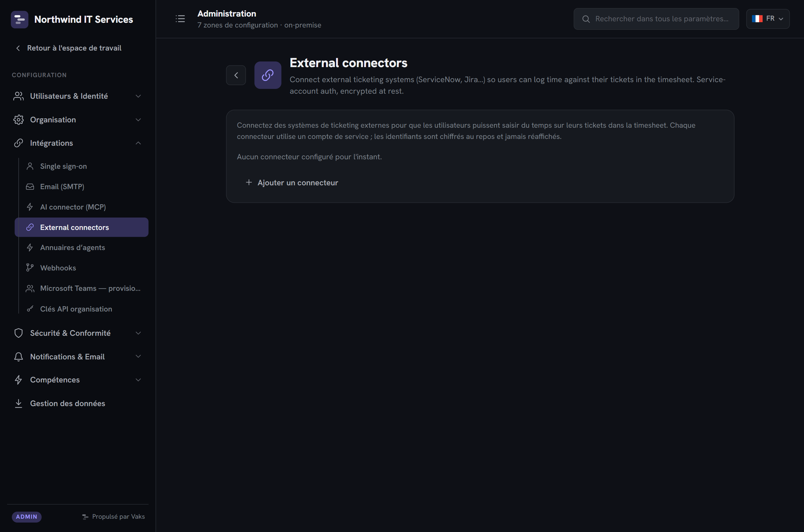Click the ADMIN badge
This screenshot has width=804, height=532.
point(27,517)
